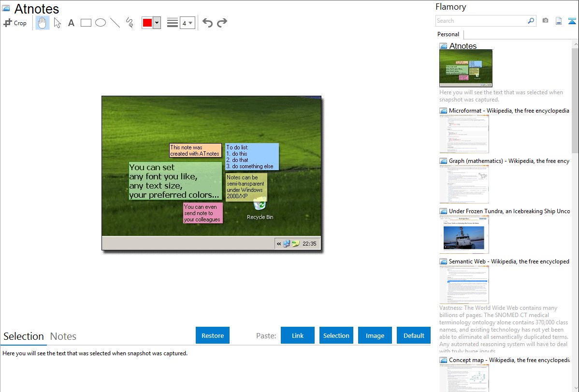
Task: Pick the freehand scribble tool
Action: [x=130, y=23]
